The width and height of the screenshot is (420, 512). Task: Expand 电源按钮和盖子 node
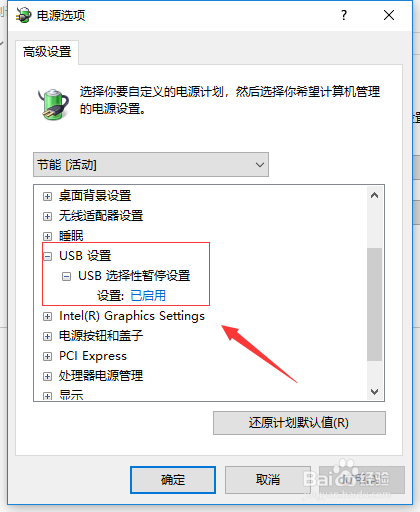point(47,336)
